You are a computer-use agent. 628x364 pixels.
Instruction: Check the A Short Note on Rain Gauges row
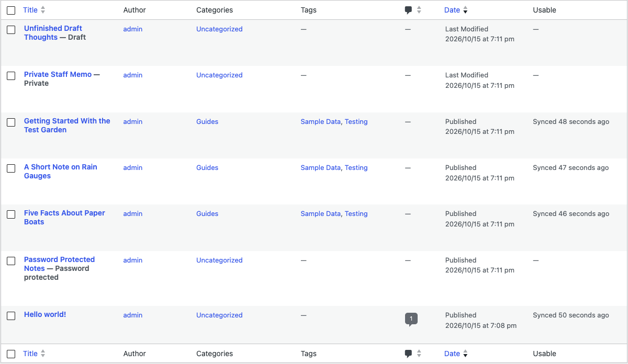pos(11,168)
